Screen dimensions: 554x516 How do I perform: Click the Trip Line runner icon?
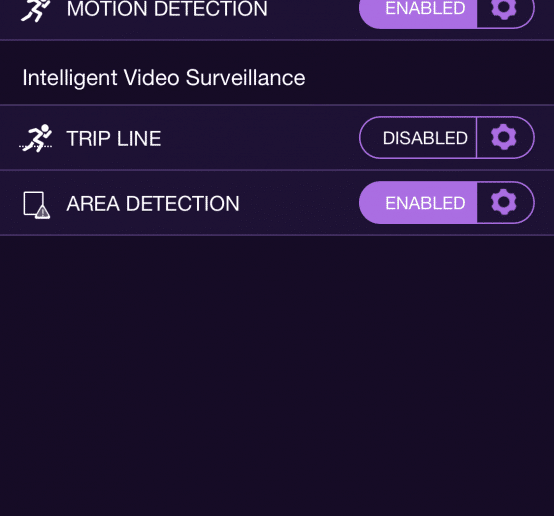(36, 138)
